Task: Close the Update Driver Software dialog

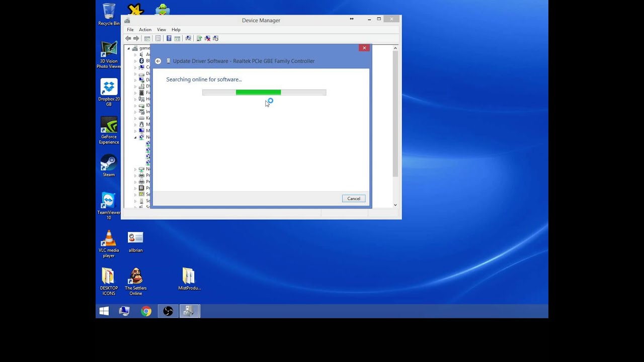Action: tap(364, 48)
